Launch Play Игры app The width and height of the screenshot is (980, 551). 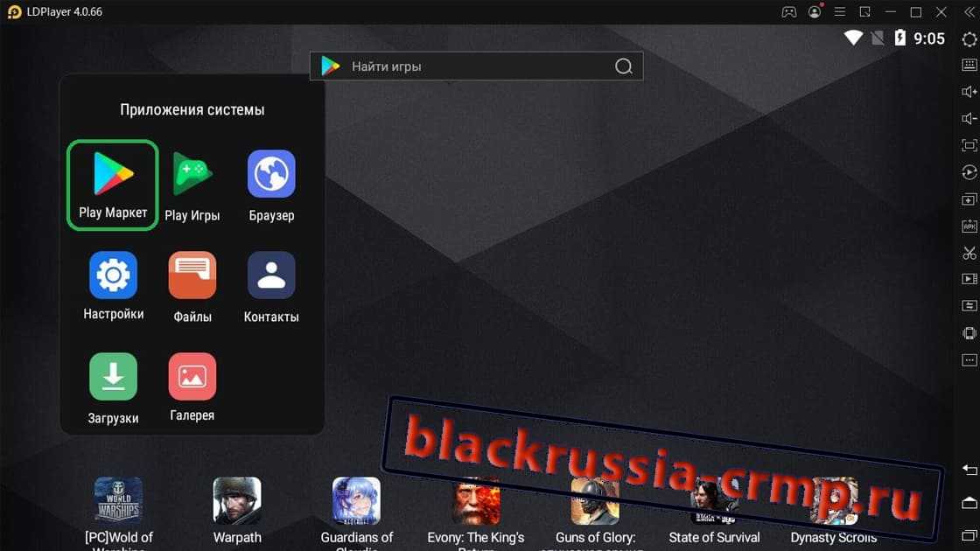pyautogui.click(x=192, y=184)
